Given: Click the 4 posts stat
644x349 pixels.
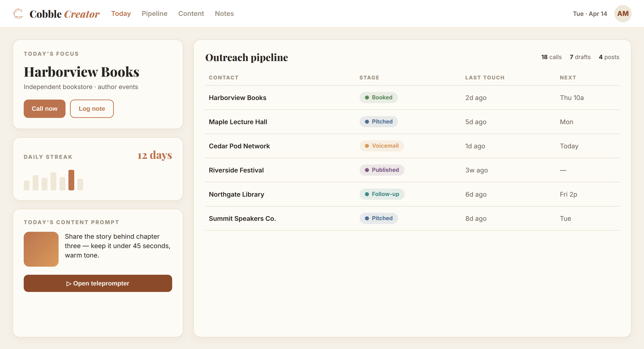Looking at the screenshot, I should coord(609,57).
